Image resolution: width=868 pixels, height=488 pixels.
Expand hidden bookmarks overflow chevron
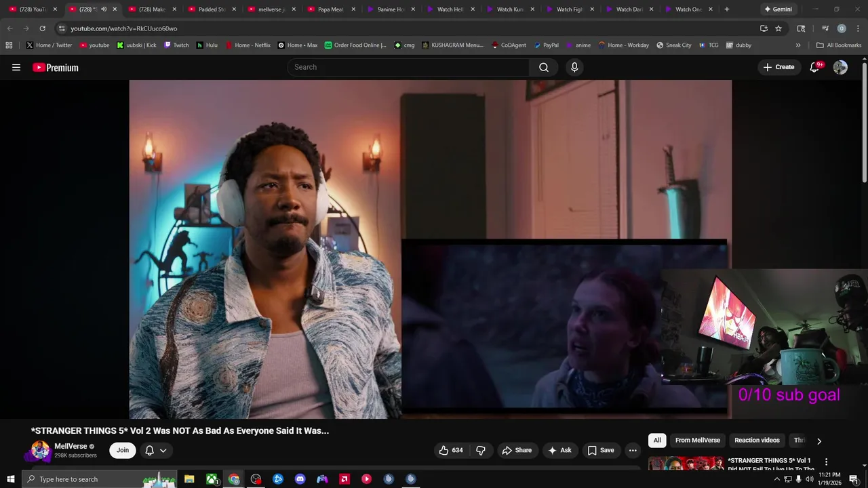coord(798,45)
